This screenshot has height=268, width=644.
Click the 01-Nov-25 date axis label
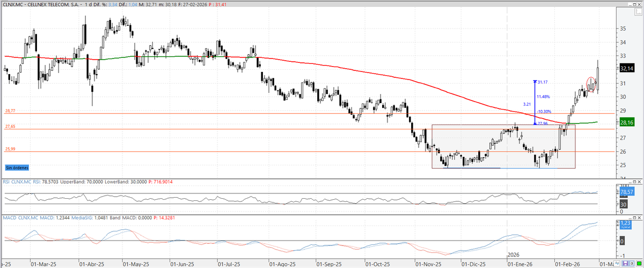point(428,264)
